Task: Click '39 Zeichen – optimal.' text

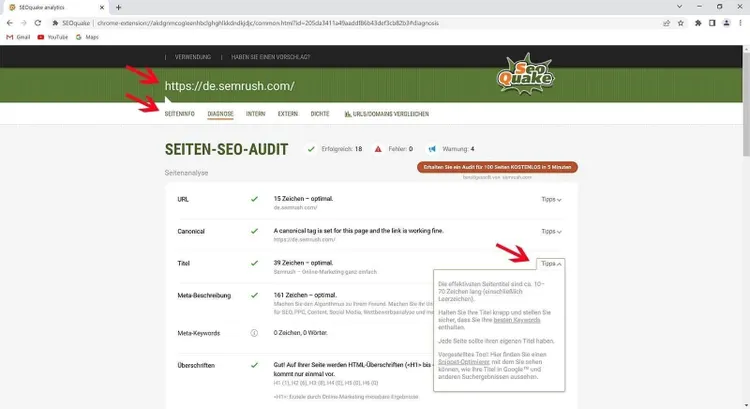Action: 303,263
